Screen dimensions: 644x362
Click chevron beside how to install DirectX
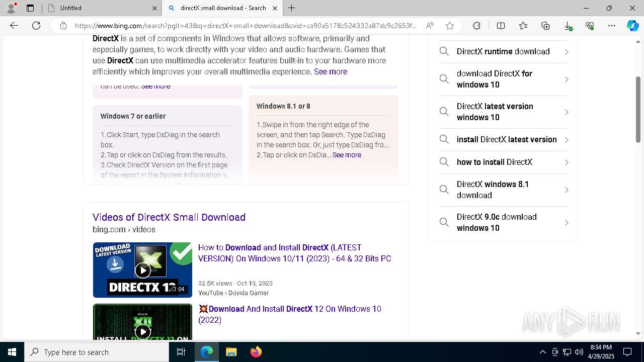click(567, 162)
